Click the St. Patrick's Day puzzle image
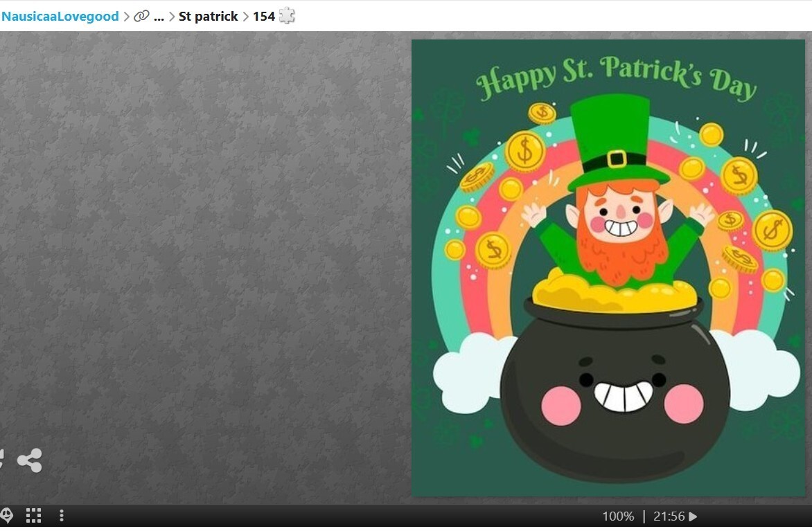 tap(608, 268)
